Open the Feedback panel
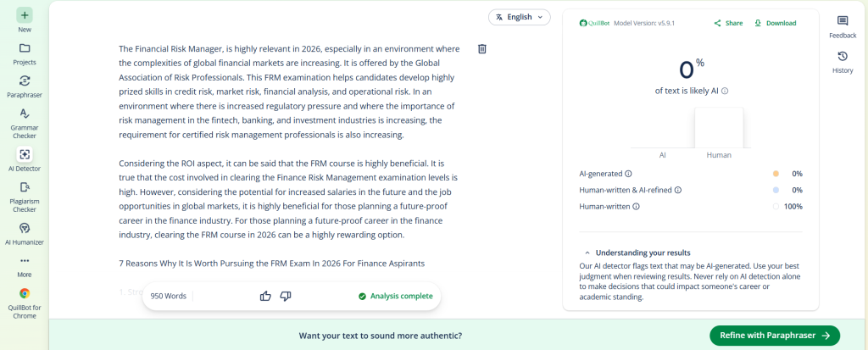 click(x=843, y=21)
